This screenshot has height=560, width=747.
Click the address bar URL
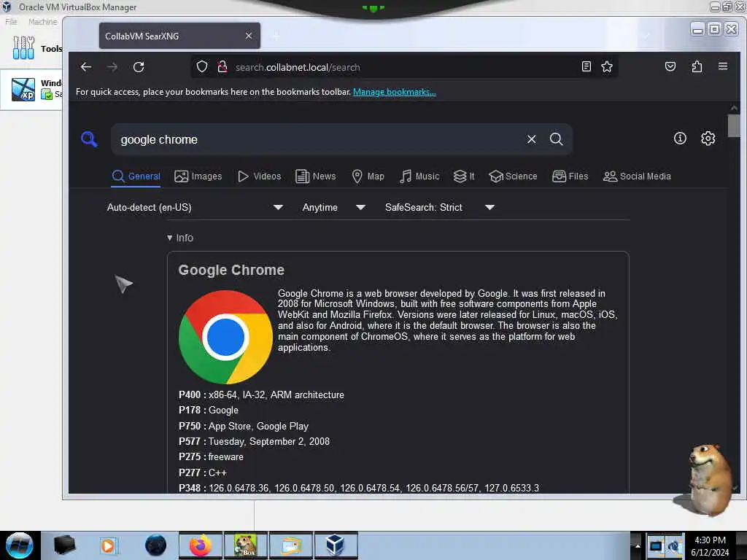[298, 67]
